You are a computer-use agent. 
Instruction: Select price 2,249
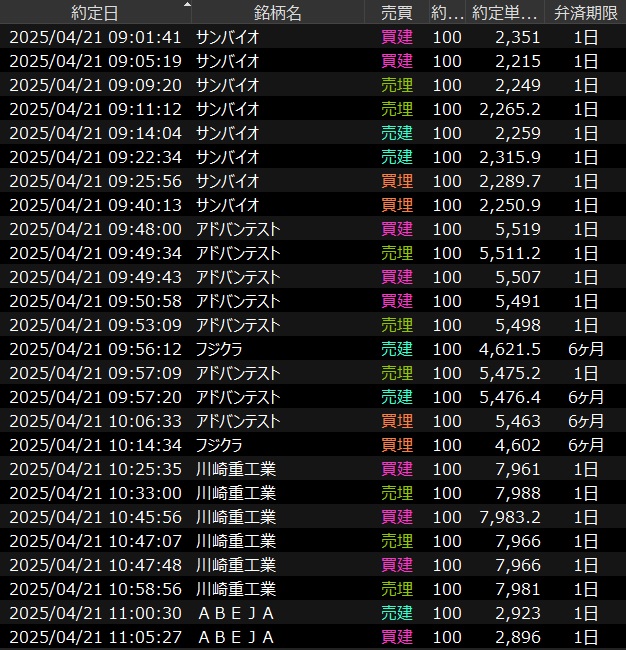tap(518, 85)
